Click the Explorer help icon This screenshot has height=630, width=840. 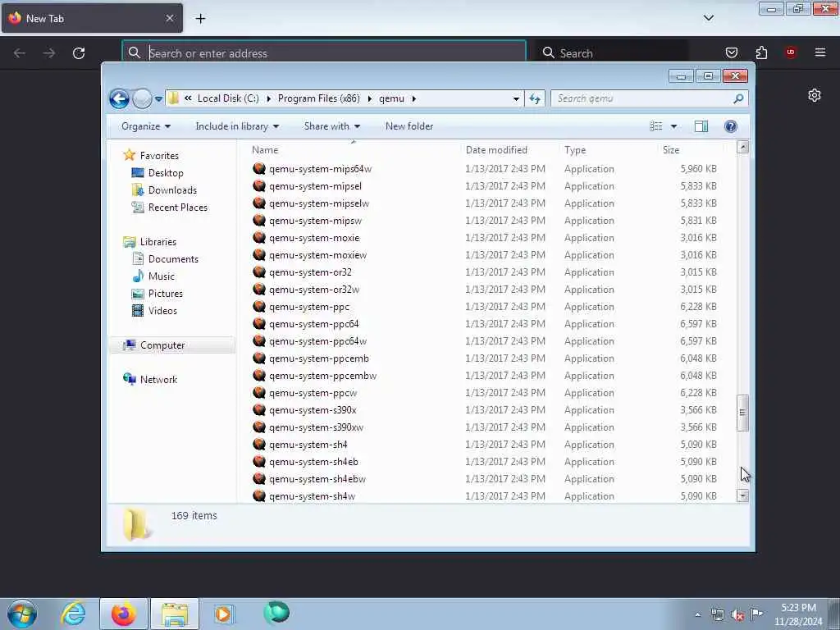[x=730, y=126]
